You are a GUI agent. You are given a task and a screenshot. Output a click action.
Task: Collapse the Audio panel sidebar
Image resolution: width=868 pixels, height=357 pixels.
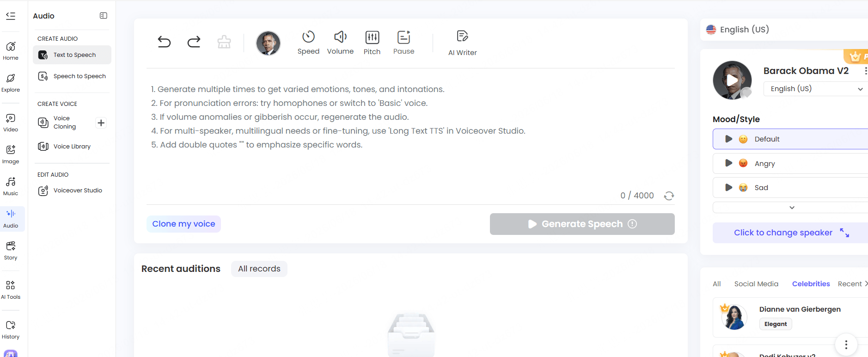104,16
